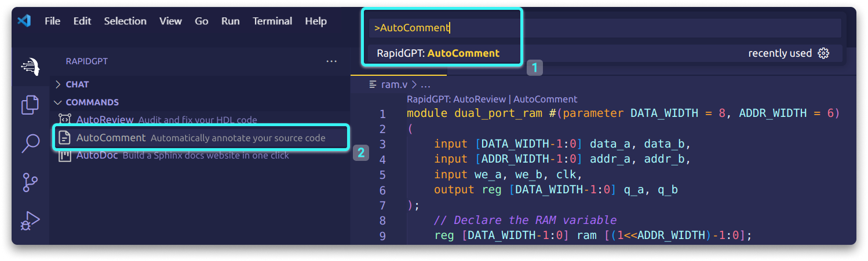
Task: Click the command palette input field
Action: [605, 28]
